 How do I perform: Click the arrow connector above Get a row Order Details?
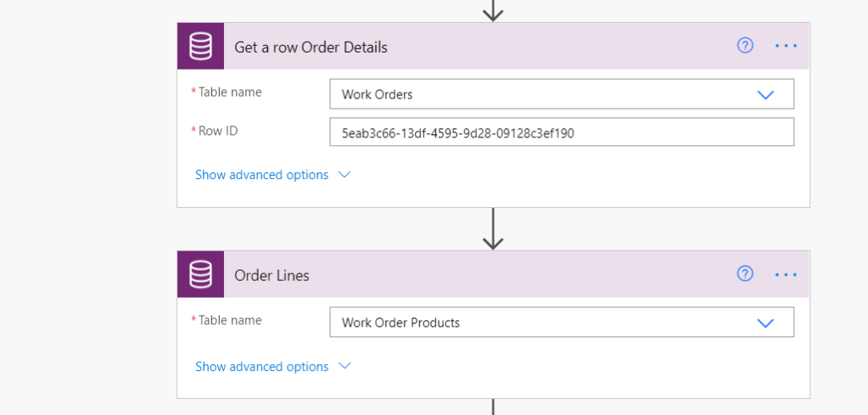[x=493, y=10]
